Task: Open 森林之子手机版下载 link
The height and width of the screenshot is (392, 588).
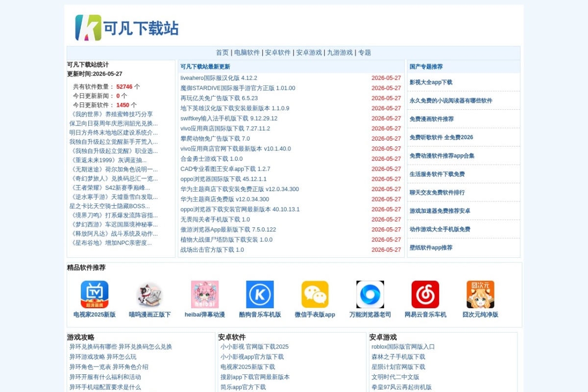Action: pyautogui.click(x=398, y=357)
